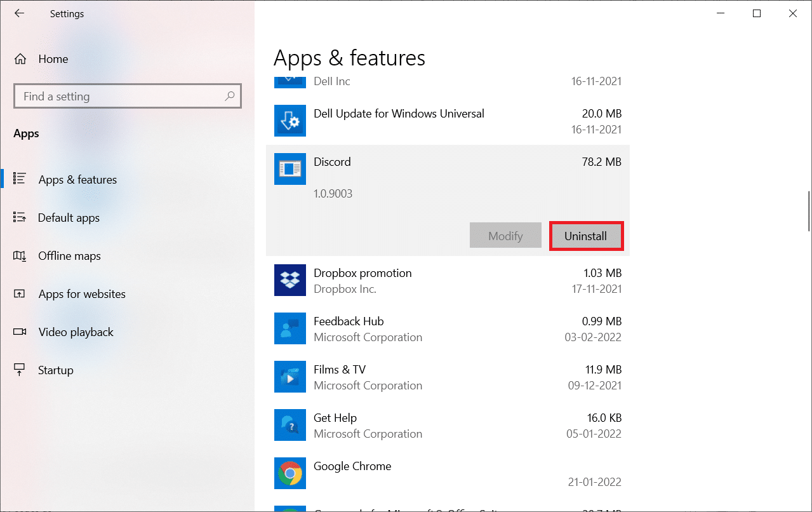The image size is (812, 512).
Task: Click the Dell Update for Windows Universal icon
Action: coord(290,121)
